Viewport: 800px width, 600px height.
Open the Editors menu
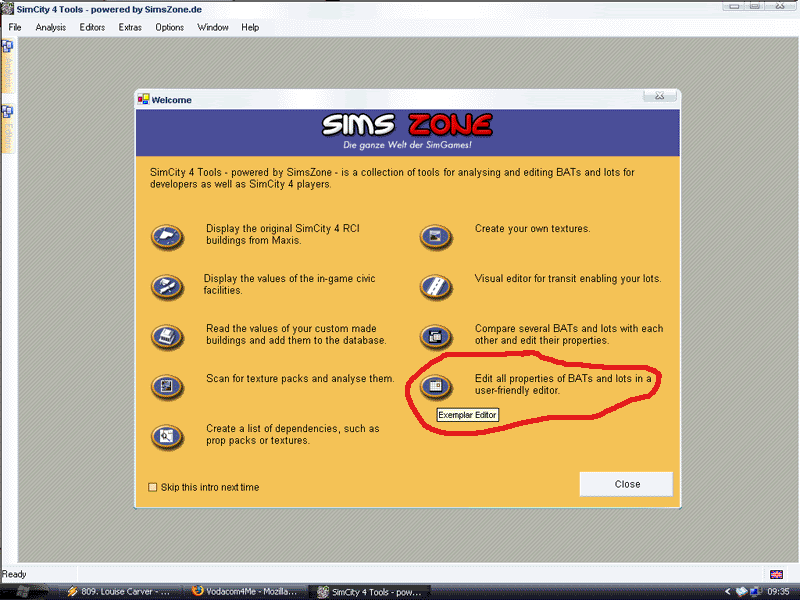point(92,28)
